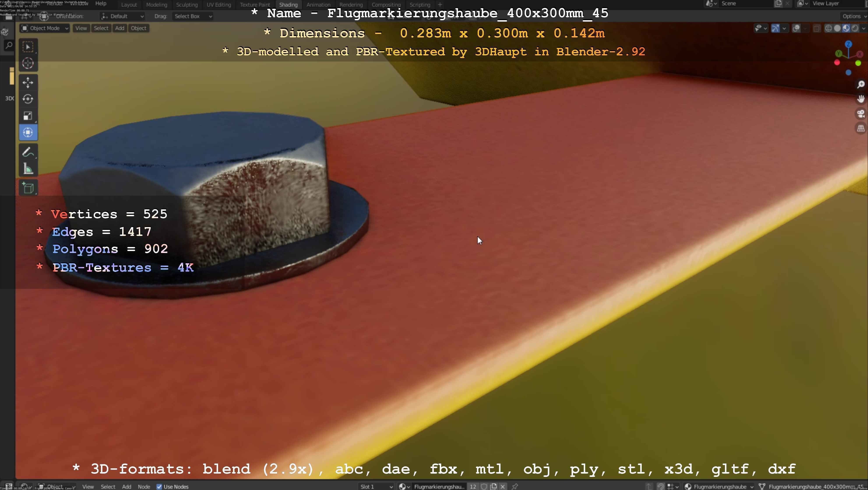Screen dimensions: 868x490
Task: Open Drag Select Box dropdown
Action: coord(193,16)
